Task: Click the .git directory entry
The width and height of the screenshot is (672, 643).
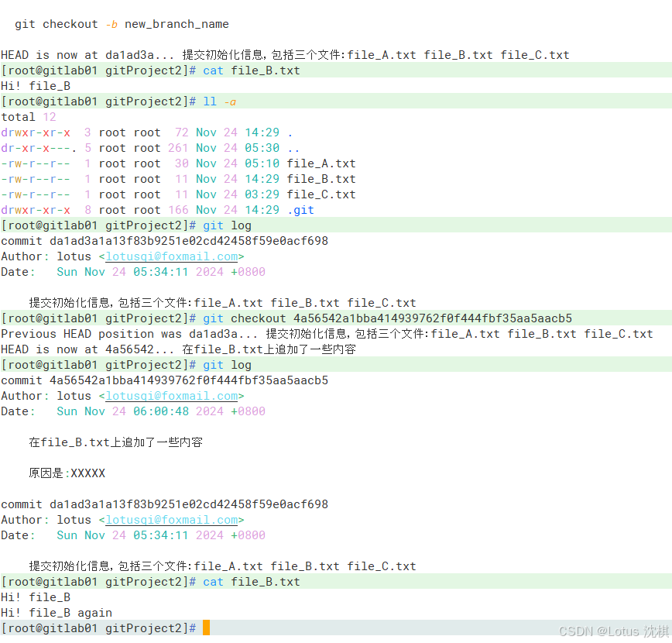Action: 301,210
